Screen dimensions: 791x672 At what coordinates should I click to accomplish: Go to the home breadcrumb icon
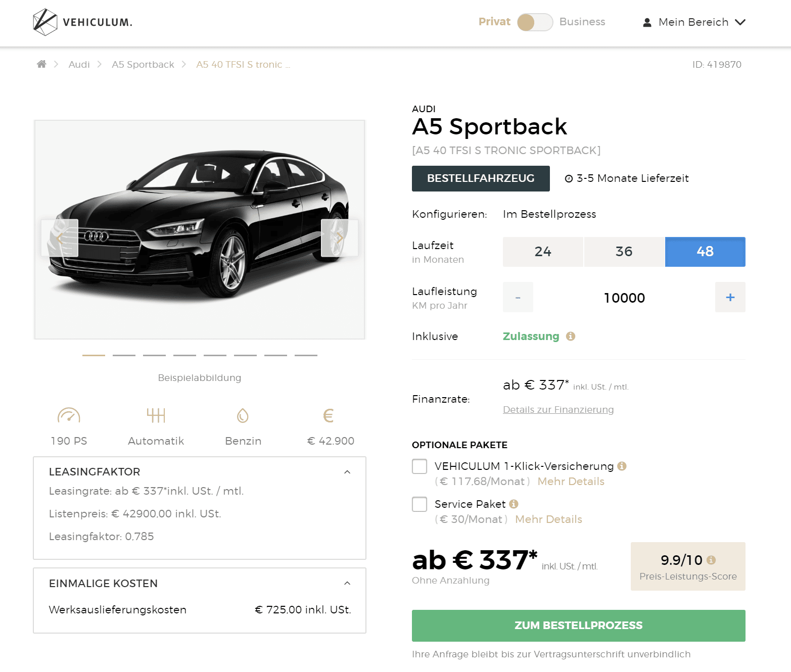click(41, 64)
